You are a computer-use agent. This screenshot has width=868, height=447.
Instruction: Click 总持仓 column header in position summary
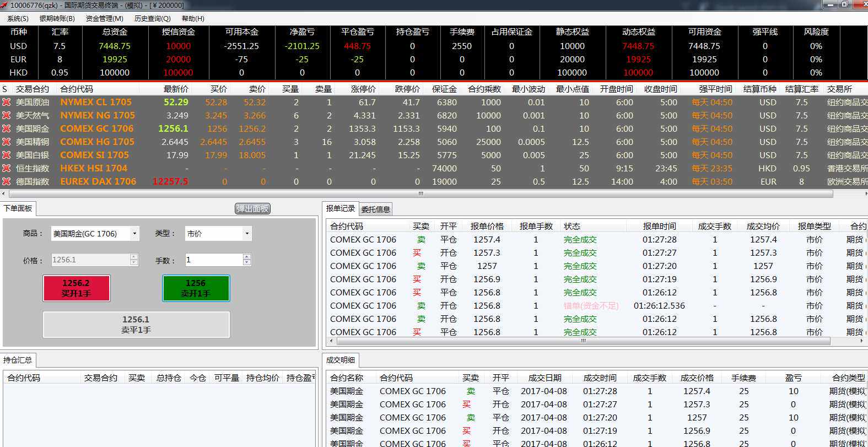click(x=169, y=378)
